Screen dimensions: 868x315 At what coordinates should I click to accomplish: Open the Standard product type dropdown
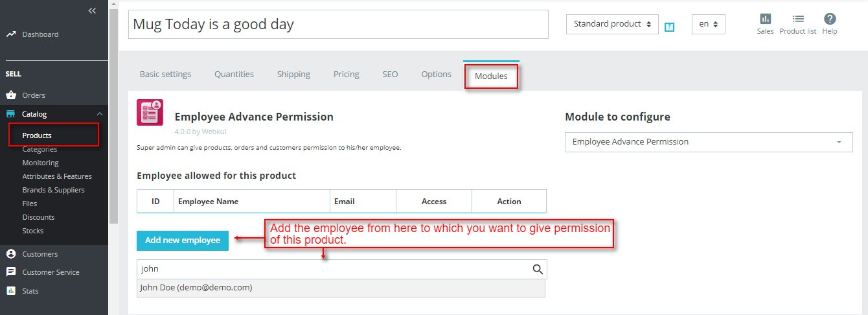pos(612,24)
